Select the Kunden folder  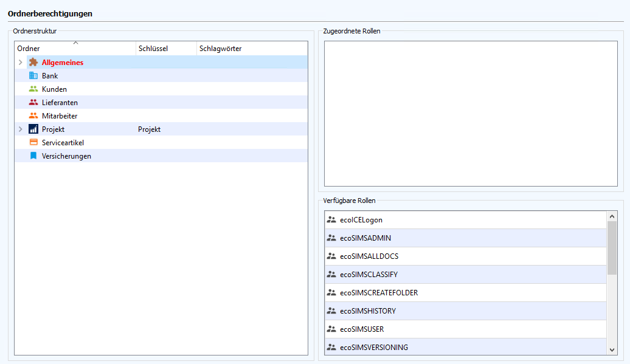(54, 89)
